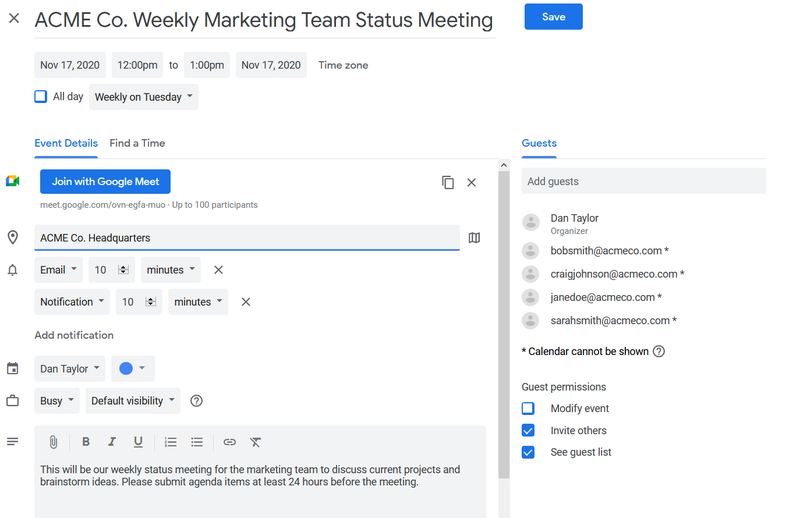Switch to the Find a Time tab

point(137,143)
